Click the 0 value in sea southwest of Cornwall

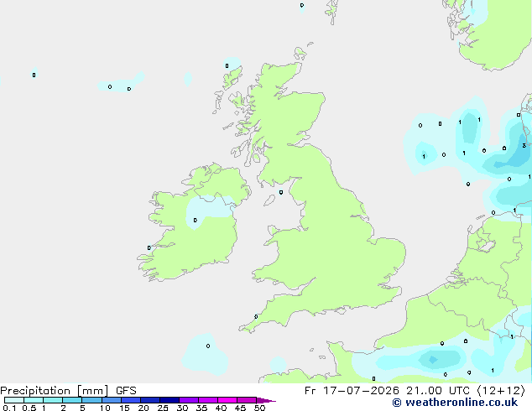(208, 346)
